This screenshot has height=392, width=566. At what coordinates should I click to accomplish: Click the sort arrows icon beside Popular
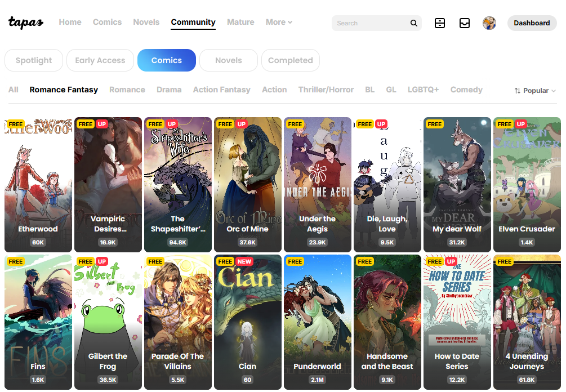[x=518, y=91]
